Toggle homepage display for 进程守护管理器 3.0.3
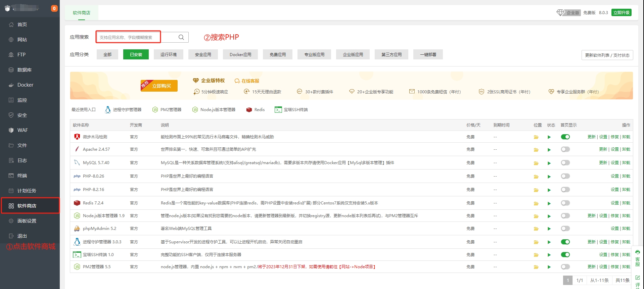The image size is (644, 289). click(565, 242)
